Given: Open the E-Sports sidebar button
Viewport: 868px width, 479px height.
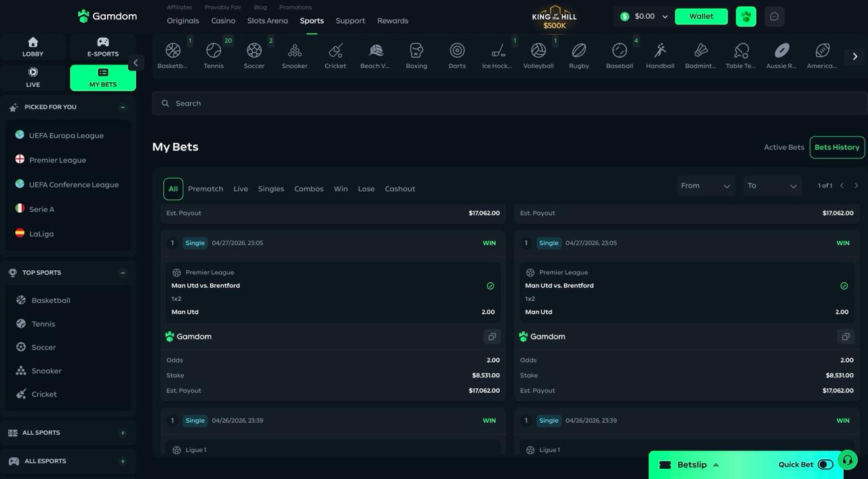Looking at the screenshot, I should [103, 47].
